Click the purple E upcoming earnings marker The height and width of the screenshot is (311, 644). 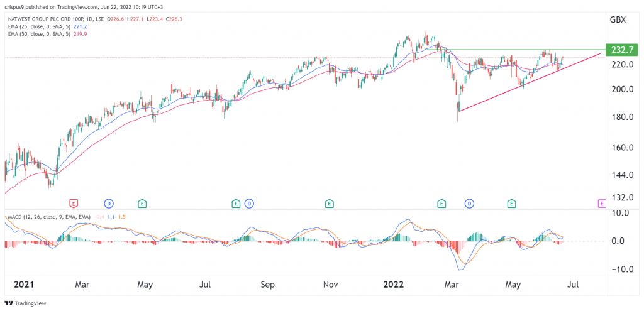coord(602,203)
